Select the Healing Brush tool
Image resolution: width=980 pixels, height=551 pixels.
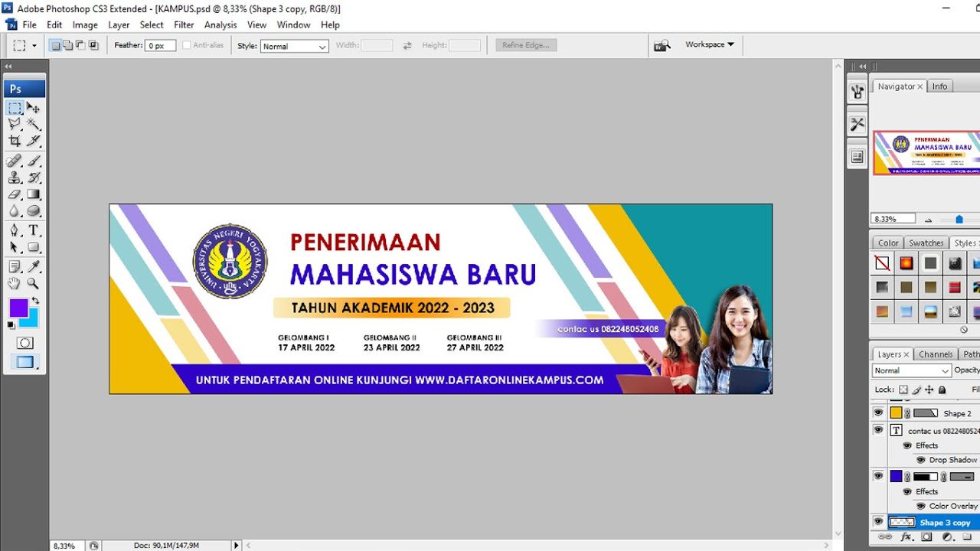coord(15,161)
